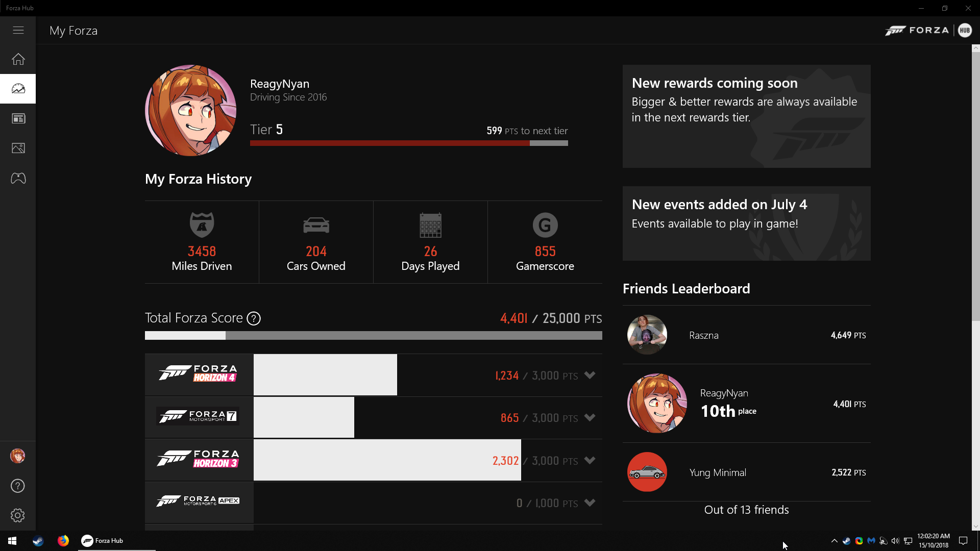
Task: Click 'Out of 13 friends' text
Action: point(746,510)
